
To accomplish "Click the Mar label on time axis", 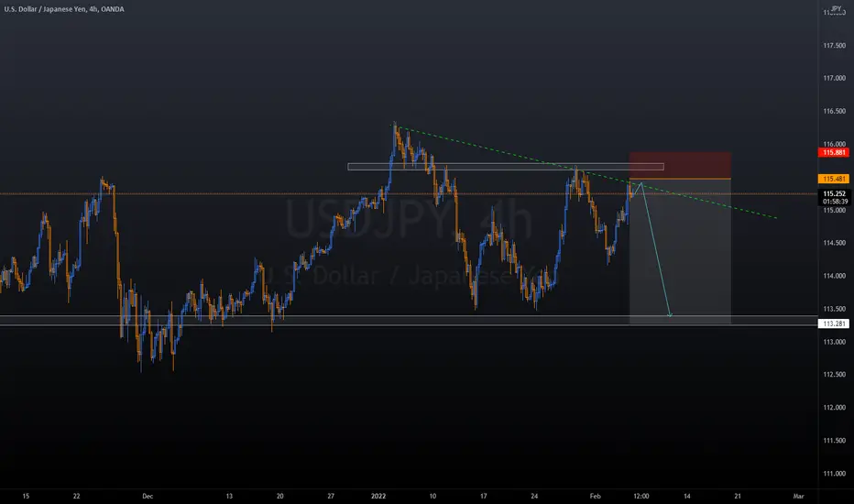I will (x=798, y=497).
